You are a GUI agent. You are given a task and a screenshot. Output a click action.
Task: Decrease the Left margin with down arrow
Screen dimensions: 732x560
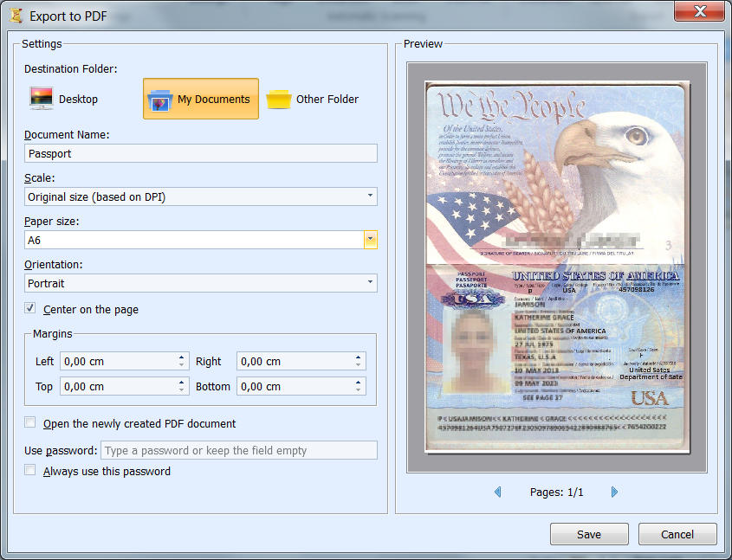(182, 364)
